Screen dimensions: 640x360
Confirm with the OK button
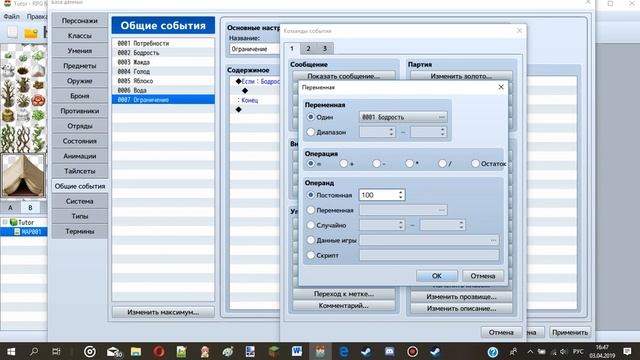tap(436, 276)
